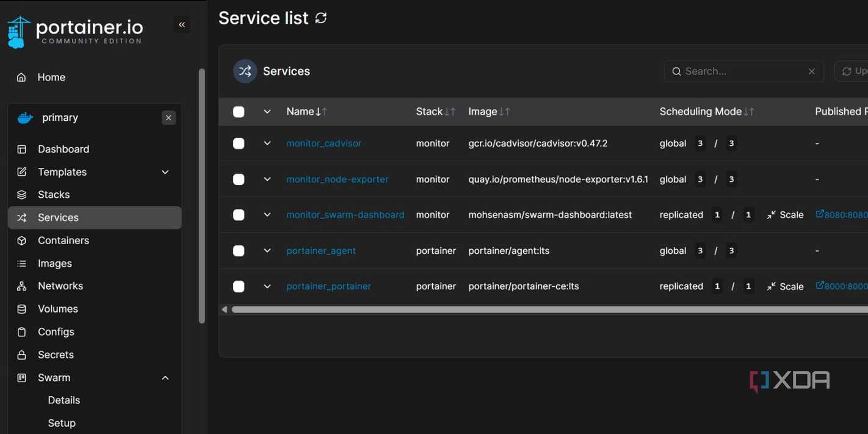Click the Portainer logo
Image resolution: width=868 pixels, height=434 pixels.
74,32
